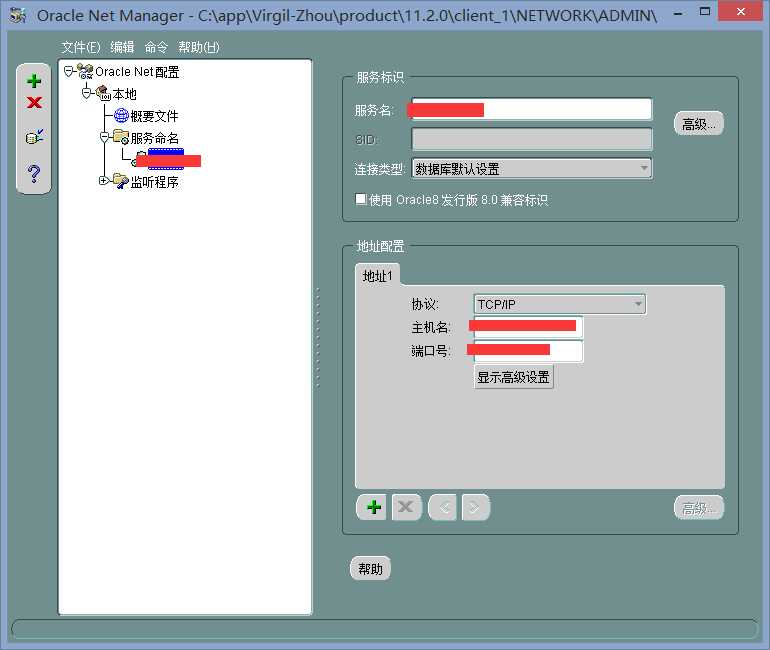Click the next address right arrow button
Viewport: 770px width, 650px height.
point(475,507)
